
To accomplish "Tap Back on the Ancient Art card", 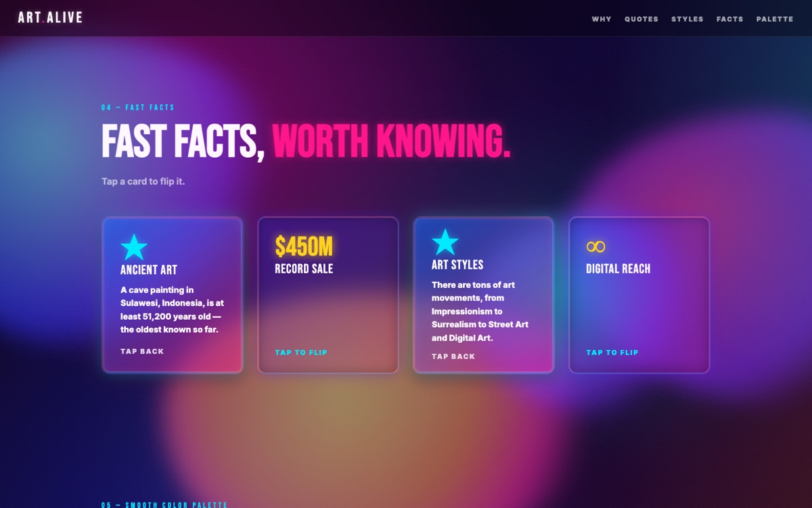I will point(142,352).
